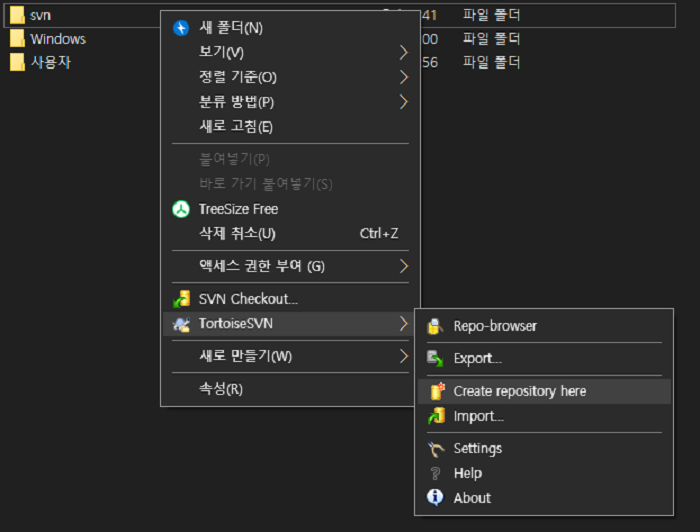This screenshot has height=532, width=700.
Task: Click the Settings wrench icon
Action: (x=435, y=449)
